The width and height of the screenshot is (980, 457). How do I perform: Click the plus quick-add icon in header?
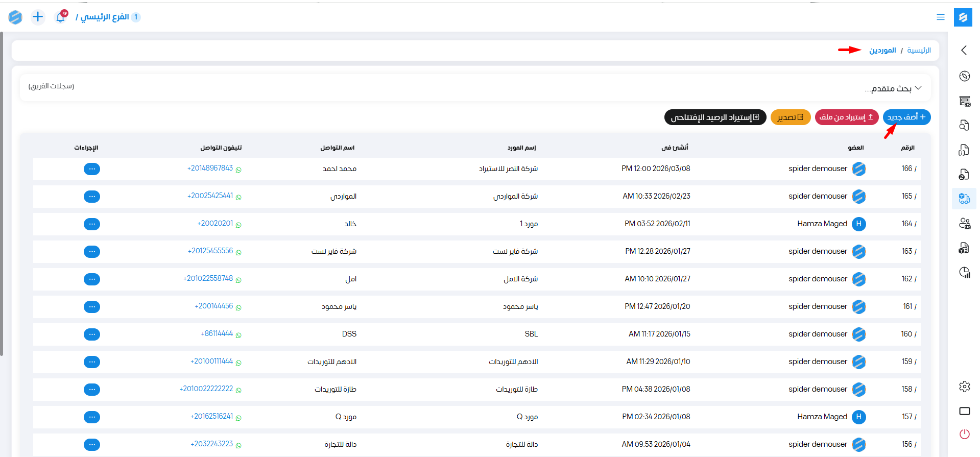38,17
